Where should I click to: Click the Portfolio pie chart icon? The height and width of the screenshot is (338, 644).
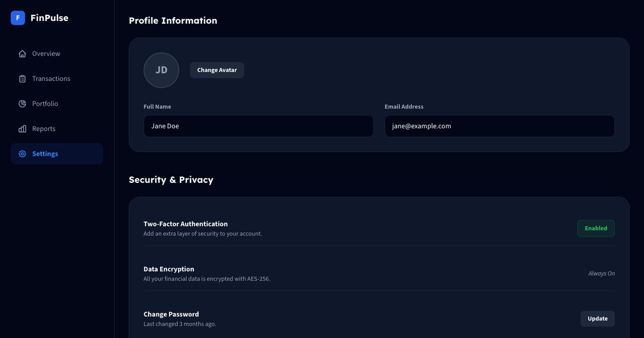pos(22,104)
